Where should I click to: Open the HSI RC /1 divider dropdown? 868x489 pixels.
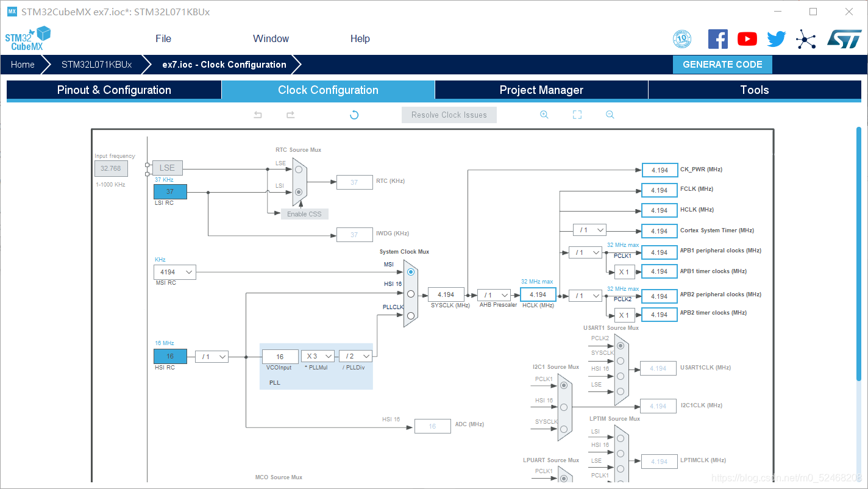click(x=212, y=356)
